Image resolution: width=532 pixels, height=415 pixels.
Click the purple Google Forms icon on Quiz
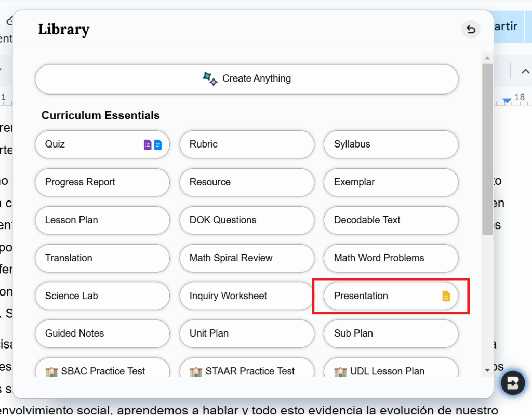148,144
